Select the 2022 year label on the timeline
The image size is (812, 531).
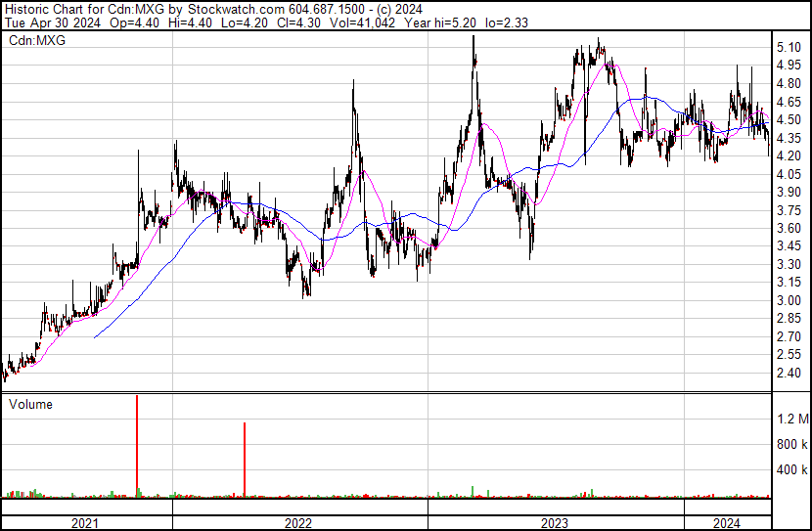pos(298,523)
